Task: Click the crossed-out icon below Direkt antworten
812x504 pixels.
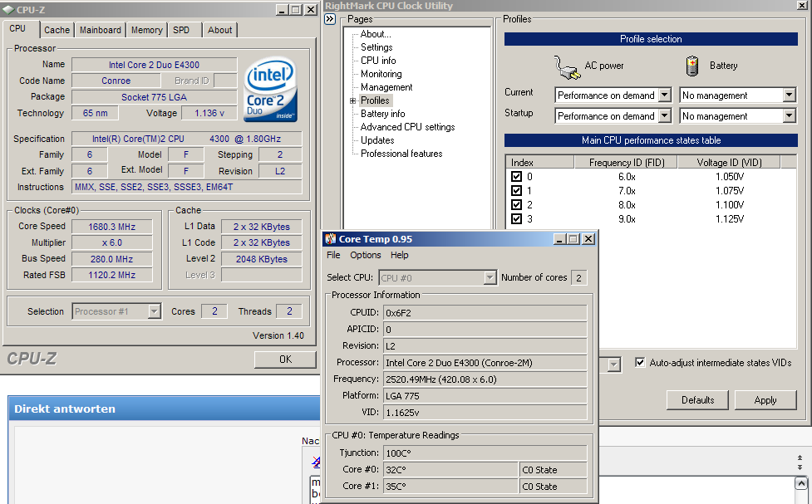Action: click(316, 462)
